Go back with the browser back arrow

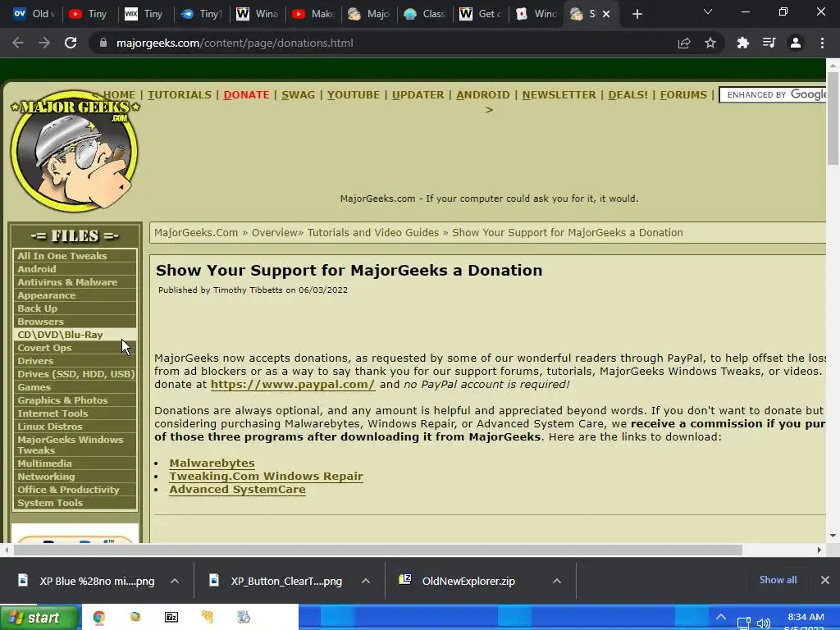(18, 43)
